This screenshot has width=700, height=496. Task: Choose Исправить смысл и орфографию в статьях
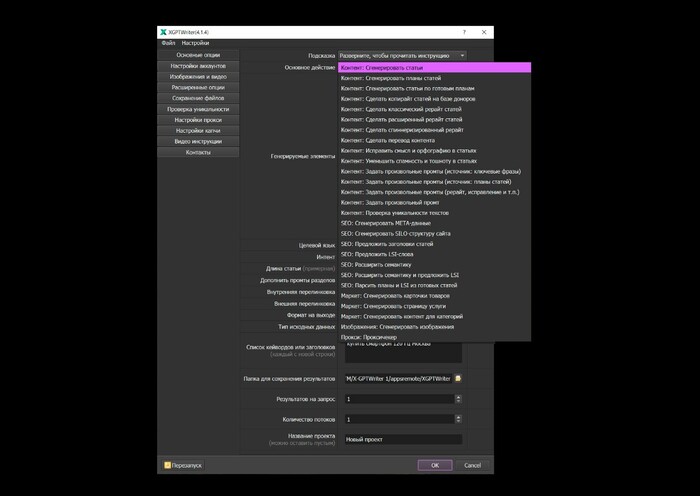(x=434, y=150)
